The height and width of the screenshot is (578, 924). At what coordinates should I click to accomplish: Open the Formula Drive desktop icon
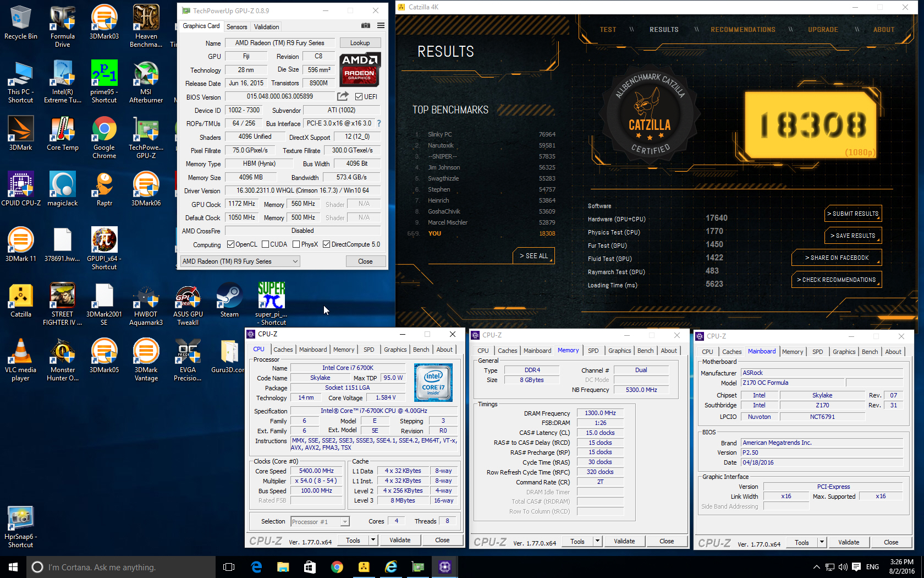(x=63, y=26)
